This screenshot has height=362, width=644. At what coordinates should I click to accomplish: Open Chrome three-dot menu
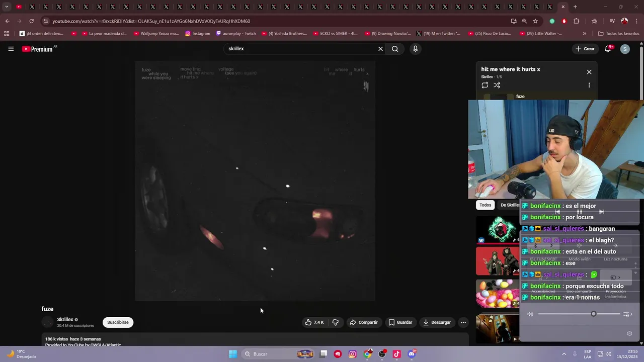(637, 21)
